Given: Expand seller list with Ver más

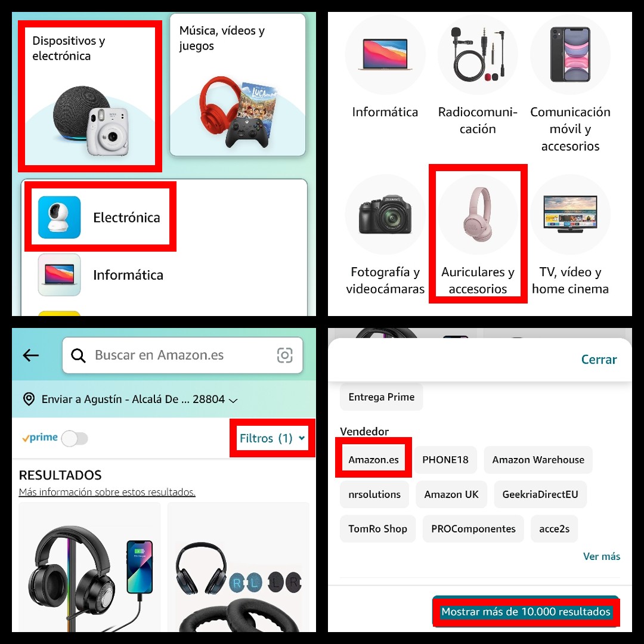Looking at the screenshot, I should 601,556.
